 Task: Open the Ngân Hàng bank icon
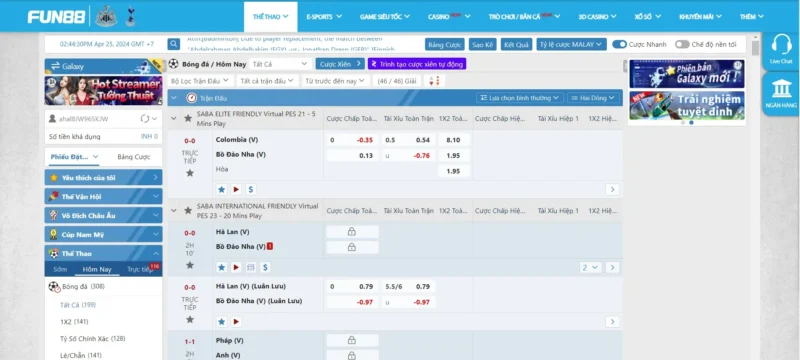(781, 89)
